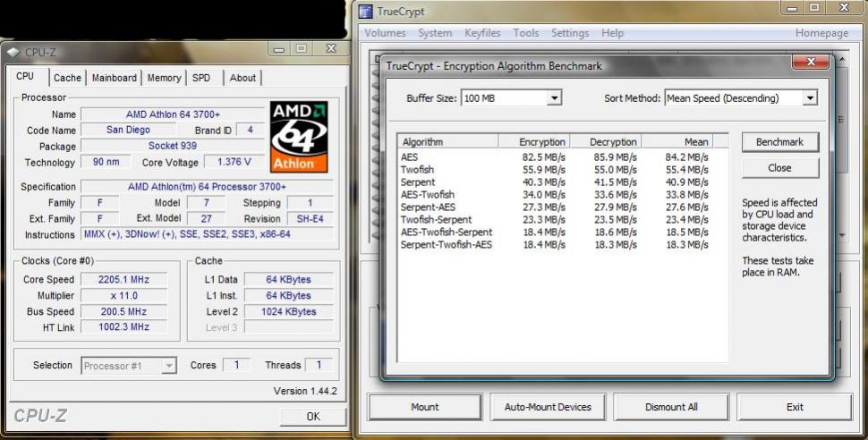Click the Core Voltage value 1.376 V

[x=234, y=162]
